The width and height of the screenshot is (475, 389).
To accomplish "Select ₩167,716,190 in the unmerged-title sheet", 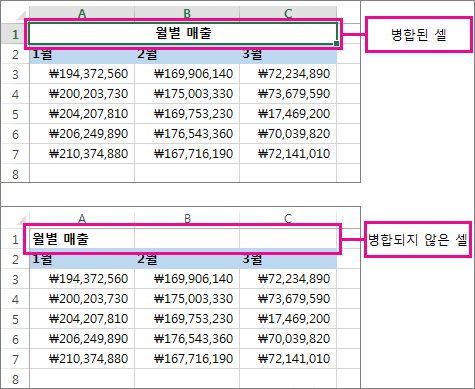I will [187, 359].
